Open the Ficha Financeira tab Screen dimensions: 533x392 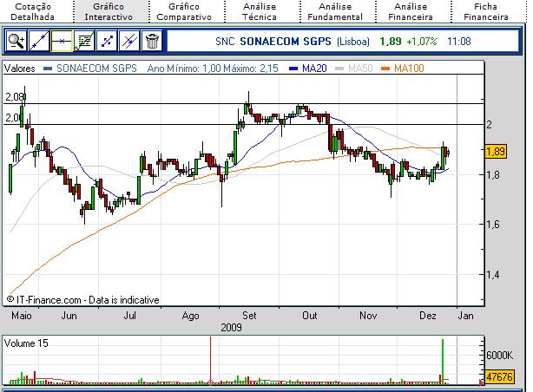tap(486, 11)
